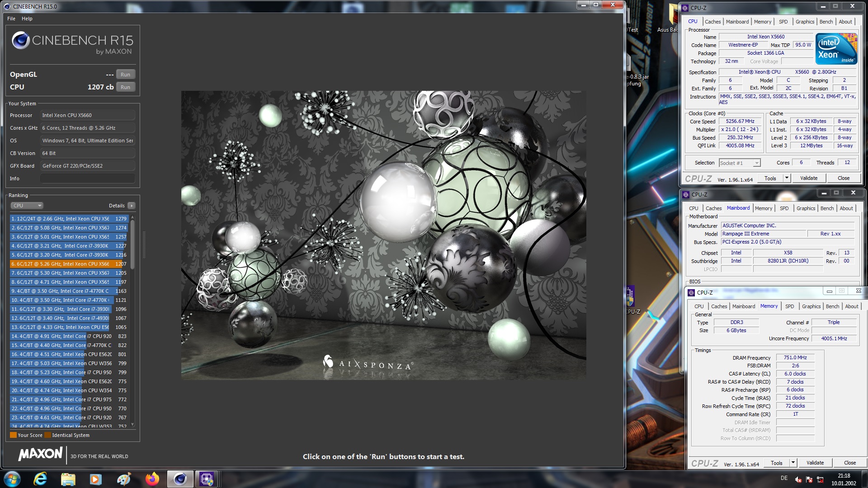Click Validate in the CPU-Z CPU window

[x=809, y=178]
